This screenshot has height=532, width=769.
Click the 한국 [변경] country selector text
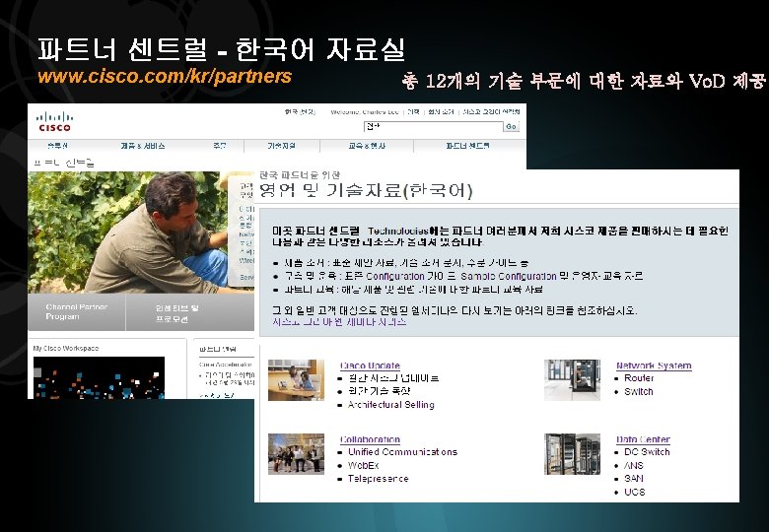click(300, 111)
